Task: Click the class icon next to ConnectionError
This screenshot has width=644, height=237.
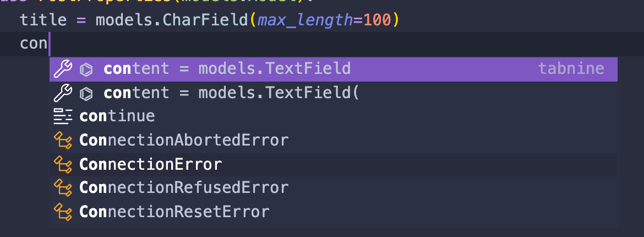Action: [x=63, y=164]
